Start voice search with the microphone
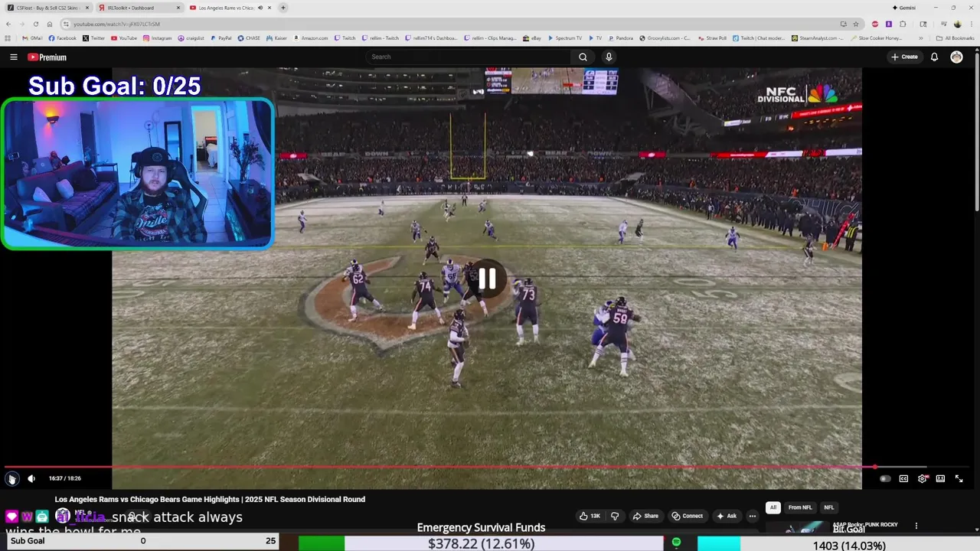 609,57
